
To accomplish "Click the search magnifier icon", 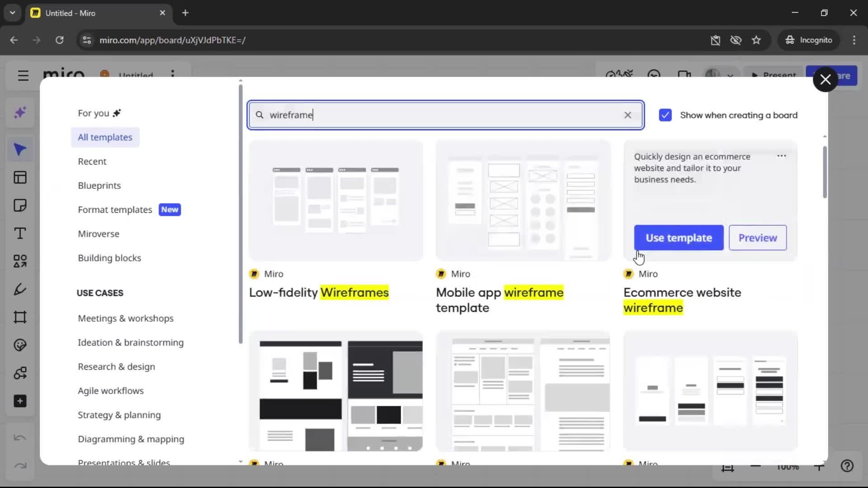I will (x=259, y=115).
